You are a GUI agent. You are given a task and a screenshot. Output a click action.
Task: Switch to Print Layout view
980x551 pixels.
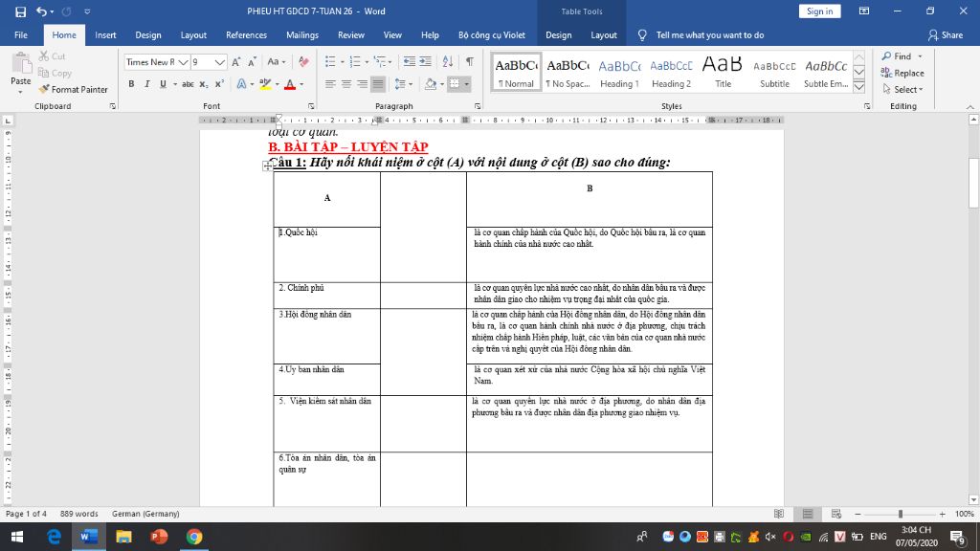[808, 514]
